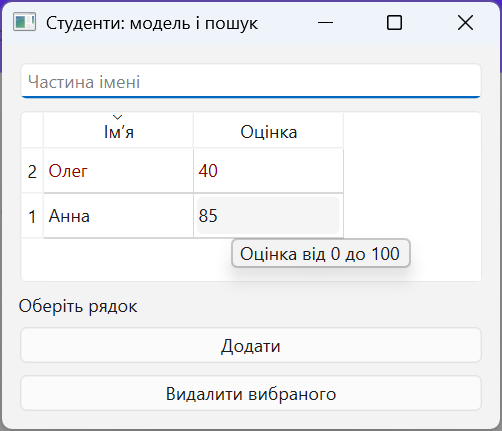Select the Анна name cell

[x=118, y=216]
